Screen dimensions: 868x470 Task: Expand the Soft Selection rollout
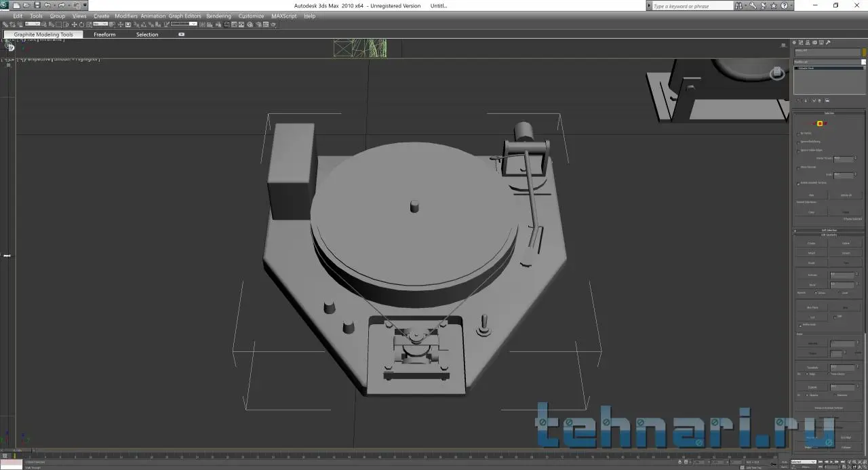pos(829,231)
